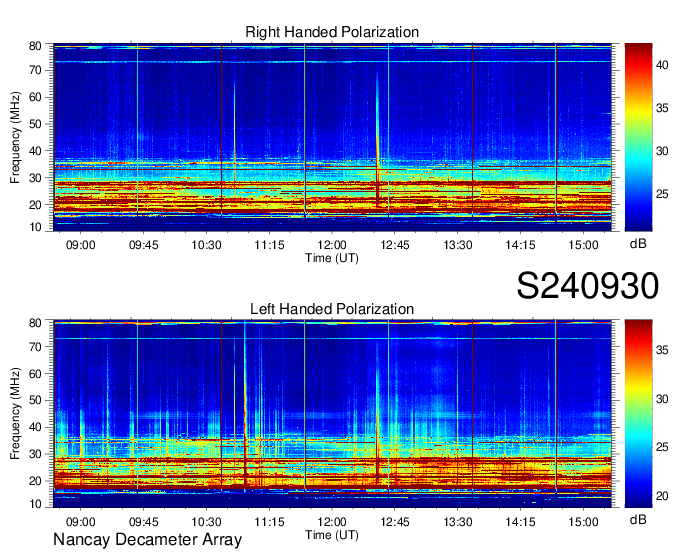Click the right-handed plot's dB colorbar
Screen dimensions: 680x552
coord(638,137)
